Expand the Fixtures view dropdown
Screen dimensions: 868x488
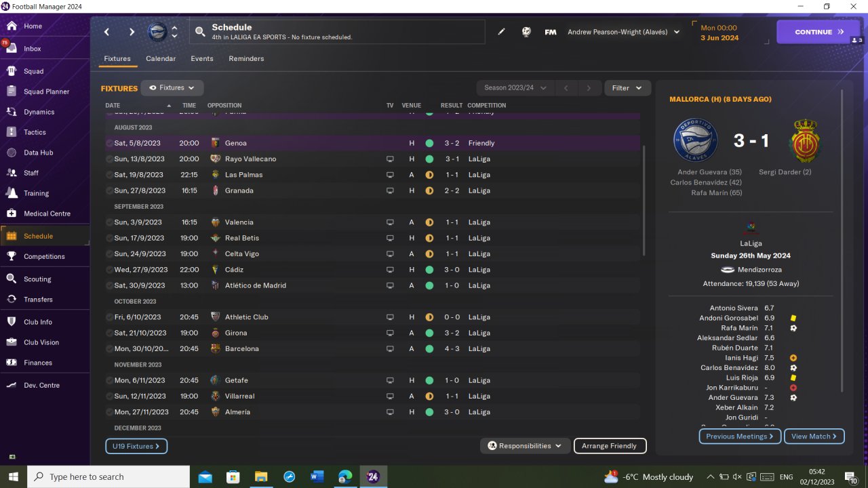(x=172, y=88)
